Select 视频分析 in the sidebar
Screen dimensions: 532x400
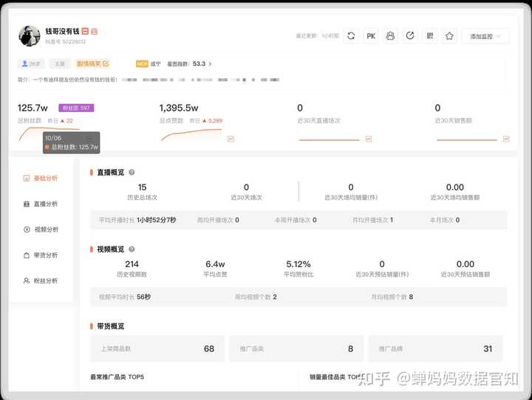click(41, 230)
